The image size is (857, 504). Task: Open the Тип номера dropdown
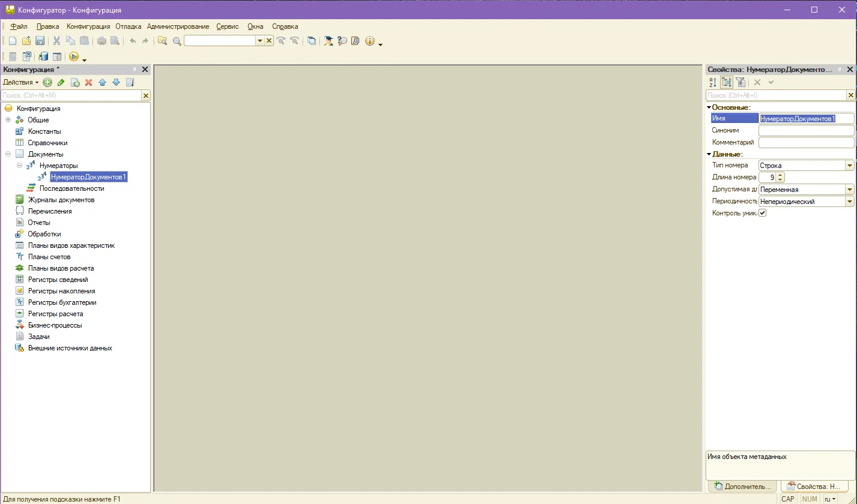pyautogui.click(x=849, y=165)
